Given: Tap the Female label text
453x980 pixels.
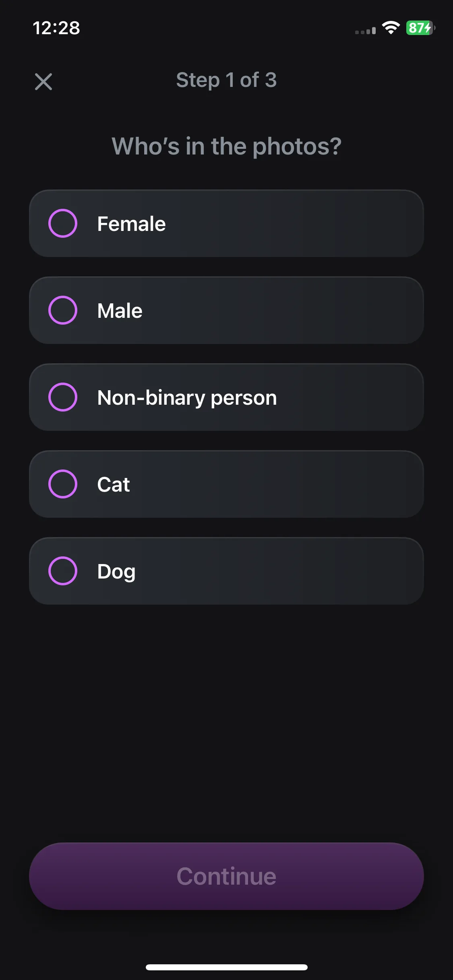Looking at the screenshot, I should point(131,224).
